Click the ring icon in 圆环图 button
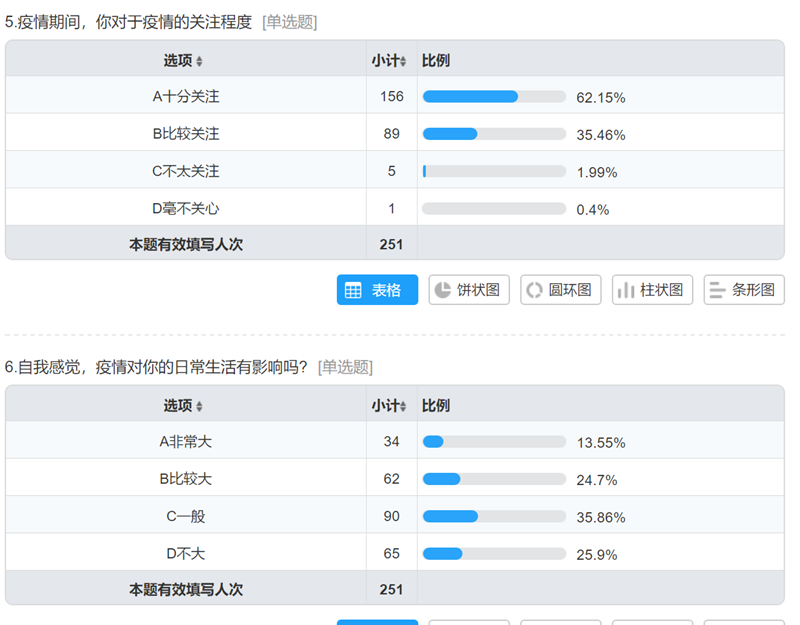Image resolution: width=800 pixels, height=625 pixels. (x=534, y=290)
